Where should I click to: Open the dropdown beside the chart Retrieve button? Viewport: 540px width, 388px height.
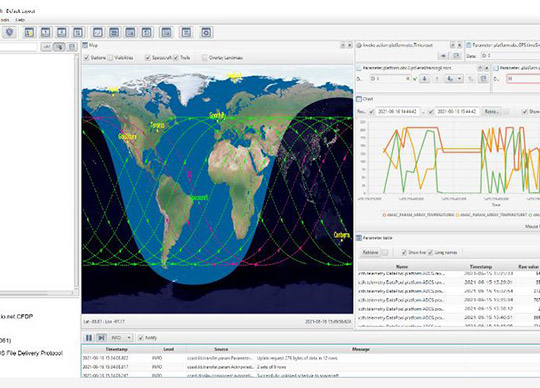click(x=506, y=112)
